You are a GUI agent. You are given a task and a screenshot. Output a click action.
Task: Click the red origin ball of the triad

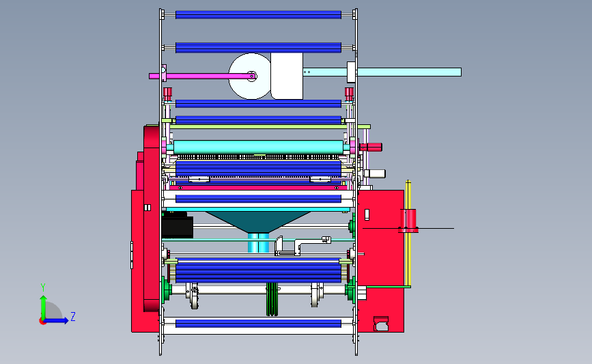click(x=42, y=321)
